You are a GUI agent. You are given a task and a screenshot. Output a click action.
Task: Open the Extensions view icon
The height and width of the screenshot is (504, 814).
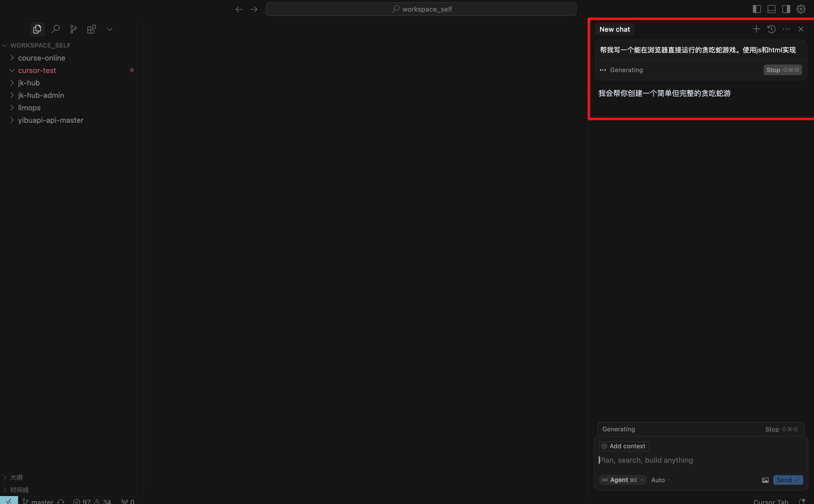coord(91,29)
